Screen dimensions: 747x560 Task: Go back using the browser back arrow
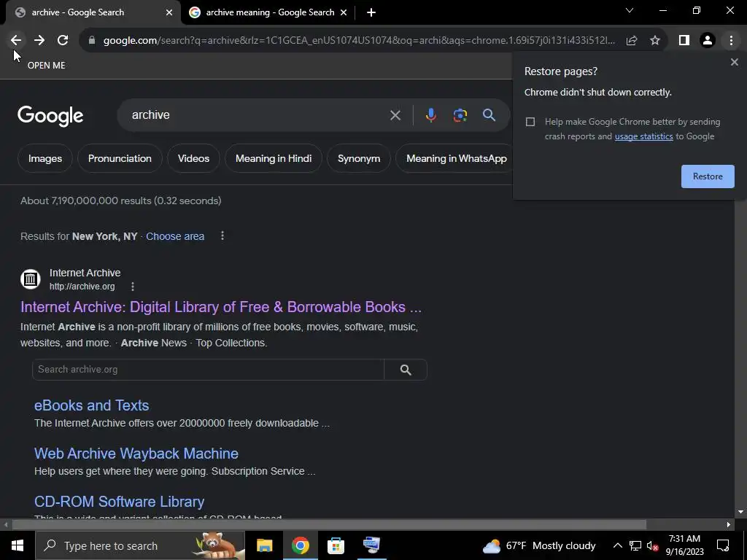pos(16,41)
